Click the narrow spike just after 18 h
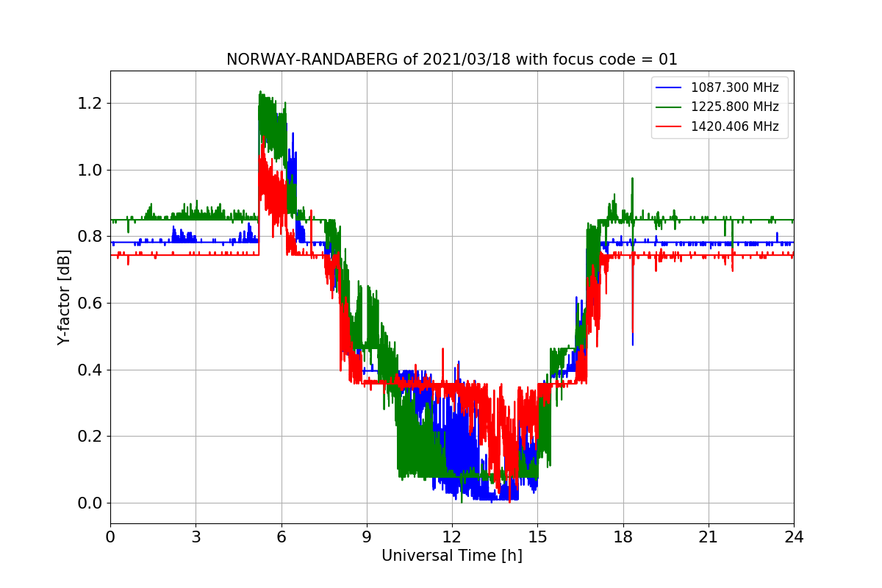Screen dimensions: 882x588 click(x=632, y=261)
